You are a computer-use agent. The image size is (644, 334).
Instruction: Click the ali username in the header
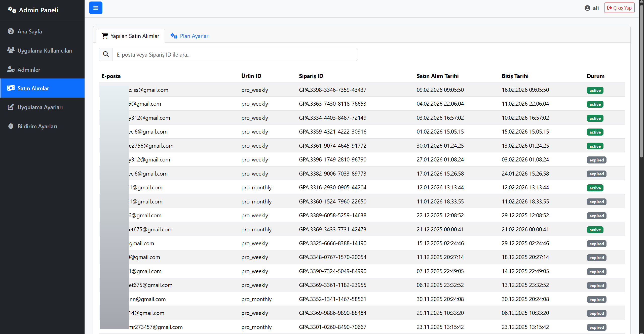[x=596, y=8]
